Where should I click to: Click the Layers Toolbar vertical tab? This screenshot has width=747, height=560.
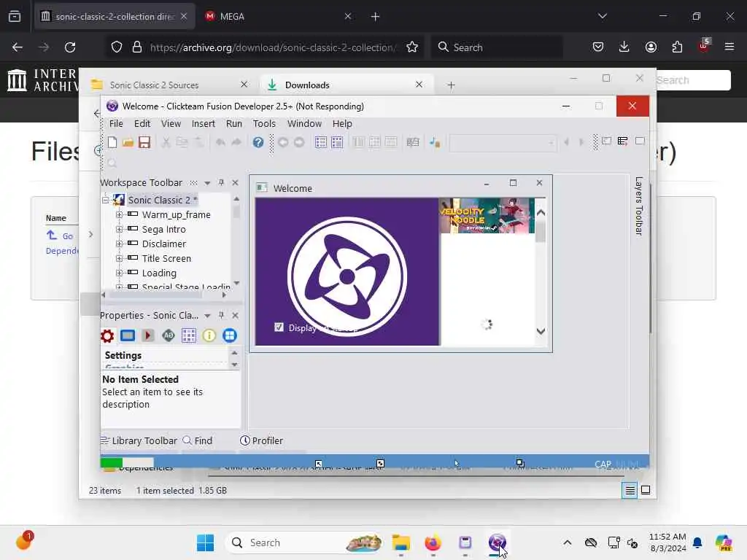pos(639,206)
